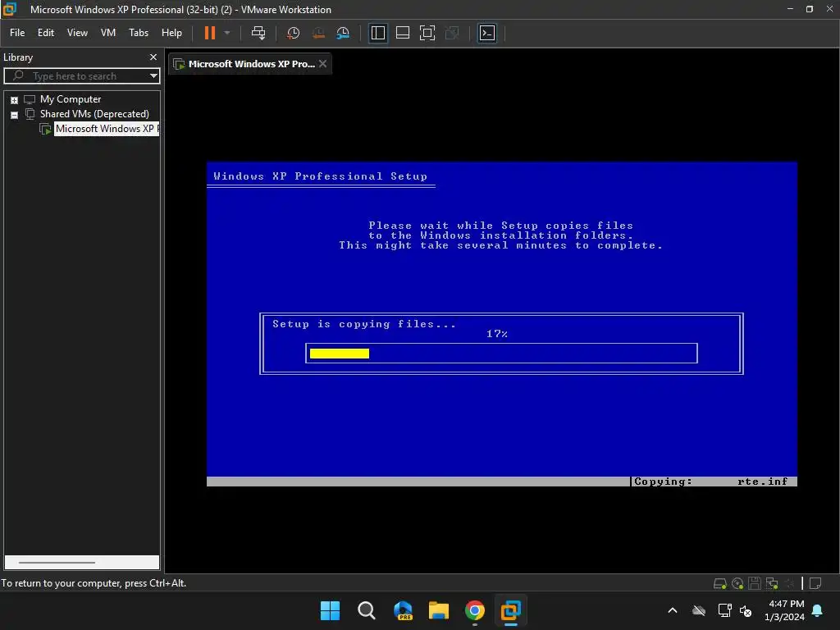
Task: Open notifications bell icon
Action: 817,610
